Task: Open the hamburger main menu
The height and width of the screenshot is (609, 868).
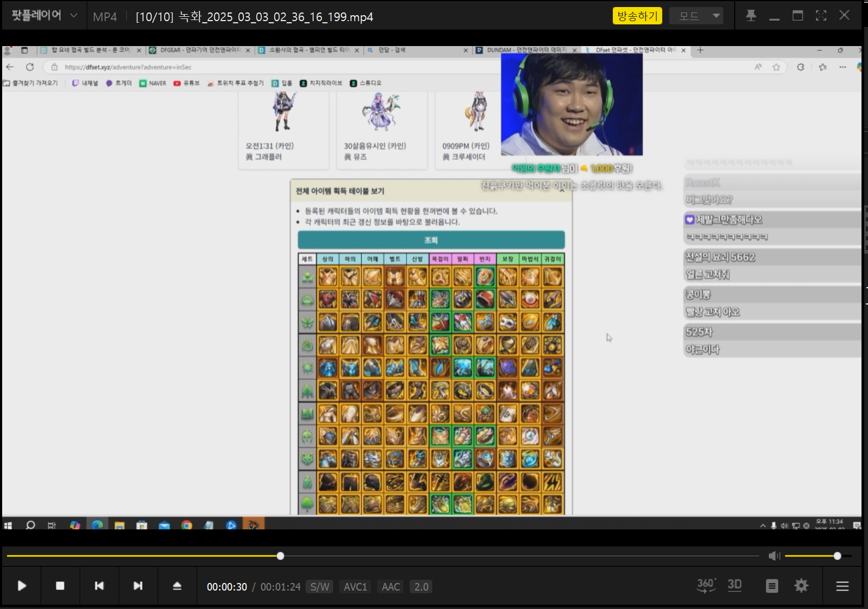Action: pyautogui.click(x=842, y=586)
